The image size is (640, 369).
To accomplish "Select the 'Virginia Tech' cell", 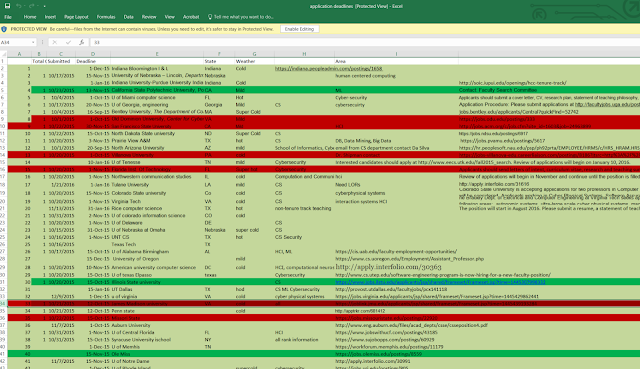I will click(x=157, y=201).
